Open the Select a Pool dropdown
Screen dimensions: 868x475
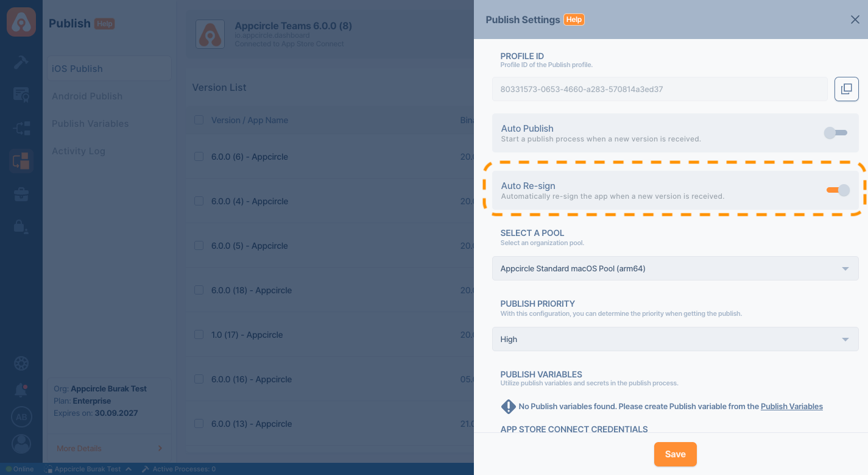click(675, 268)
